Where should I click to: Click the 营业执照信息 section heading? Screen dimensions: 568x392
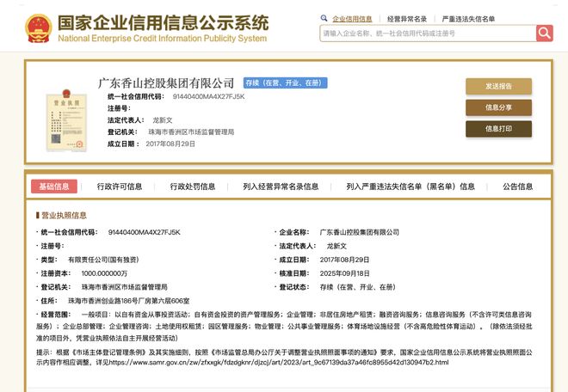64,216
